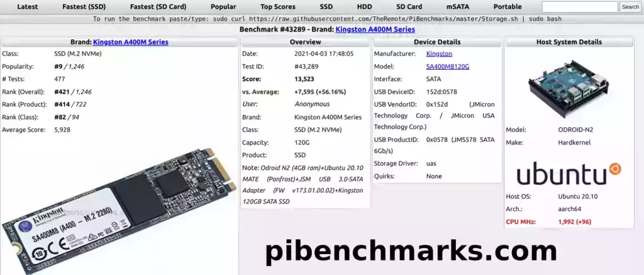644x275 pixels.
Task: Select the Average Score value 5,928
Action: (x=62, y=130)
